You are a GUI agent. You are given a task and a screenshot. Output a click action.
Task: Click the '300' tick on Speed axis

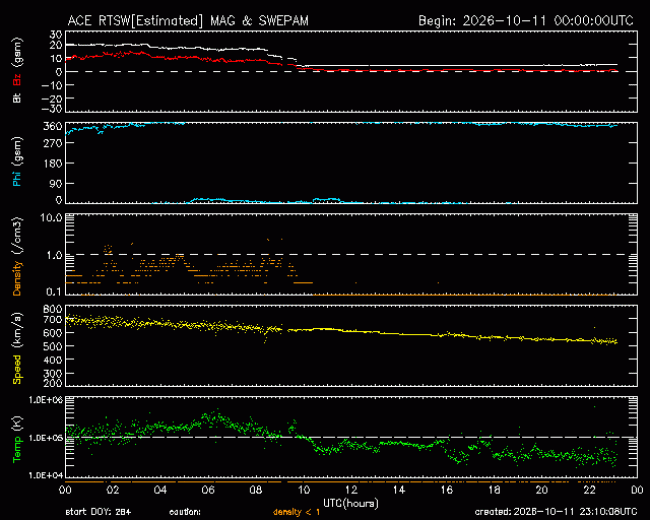coord(53,374)
